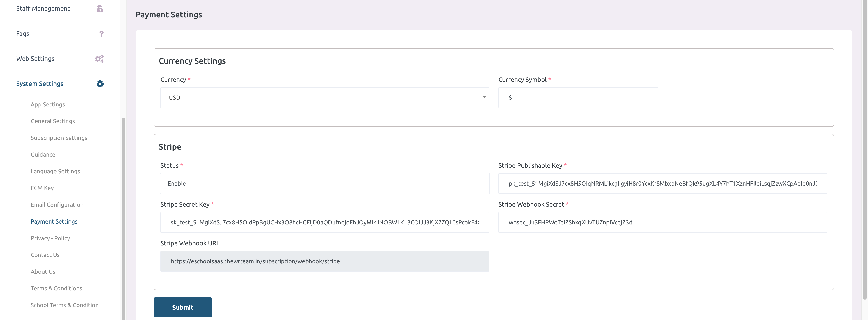Open Subscription Settings menu item
Image resolution: width=868 pixels, height=320 pixels.
click(59, 138)
